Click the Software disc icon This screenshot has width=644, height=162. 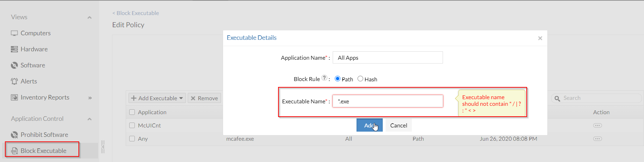pos(14,65)
